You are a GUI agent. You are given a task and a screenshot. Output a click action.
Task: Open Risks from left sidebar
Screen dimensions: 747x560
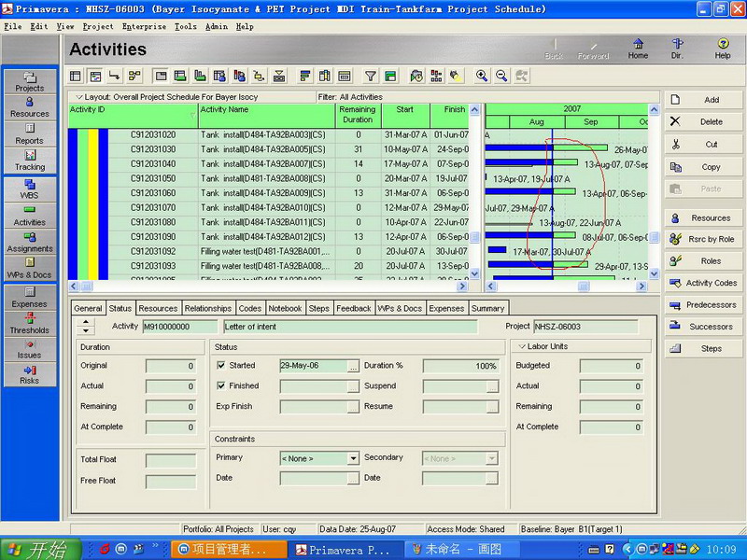(30, 375)
